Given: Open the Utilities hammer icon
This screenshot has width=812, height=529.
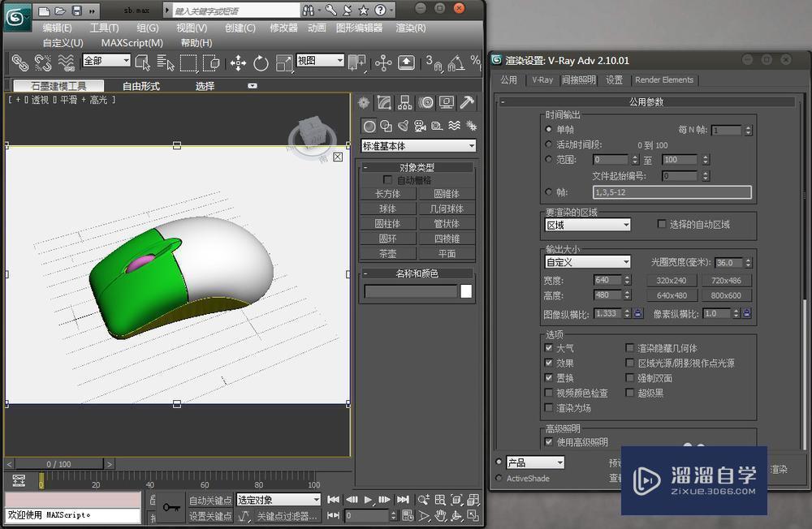Looking at the screenshot, I should pyautogui.click(x=466, y=102).
